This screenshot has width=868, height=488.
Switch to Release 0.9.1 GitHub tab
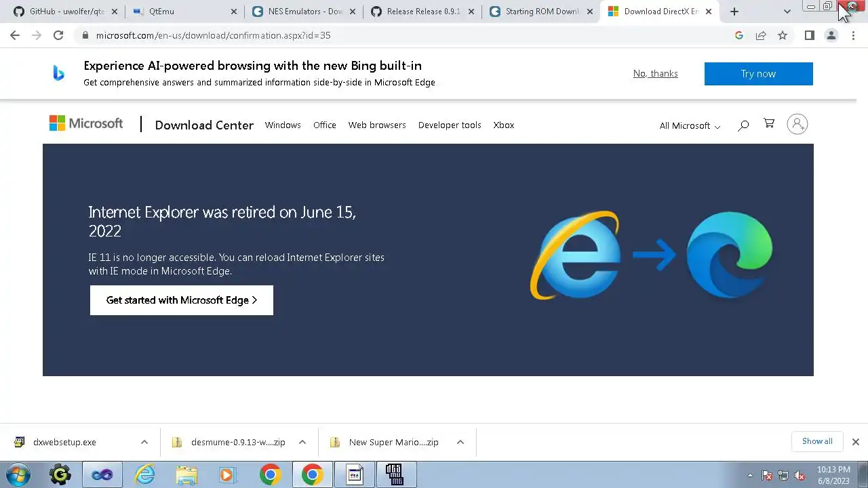click(x=423, y=12)
